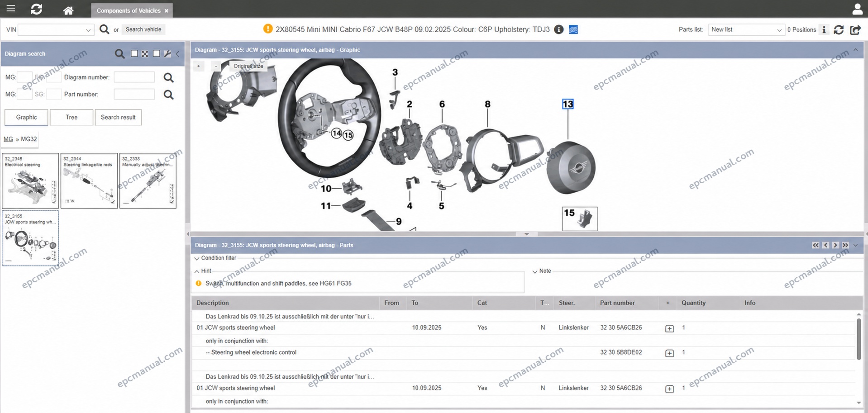Open the 32_2344 Steering linkage thumbnail
Screen dimensions: 868x413
[x=89, y=180]
